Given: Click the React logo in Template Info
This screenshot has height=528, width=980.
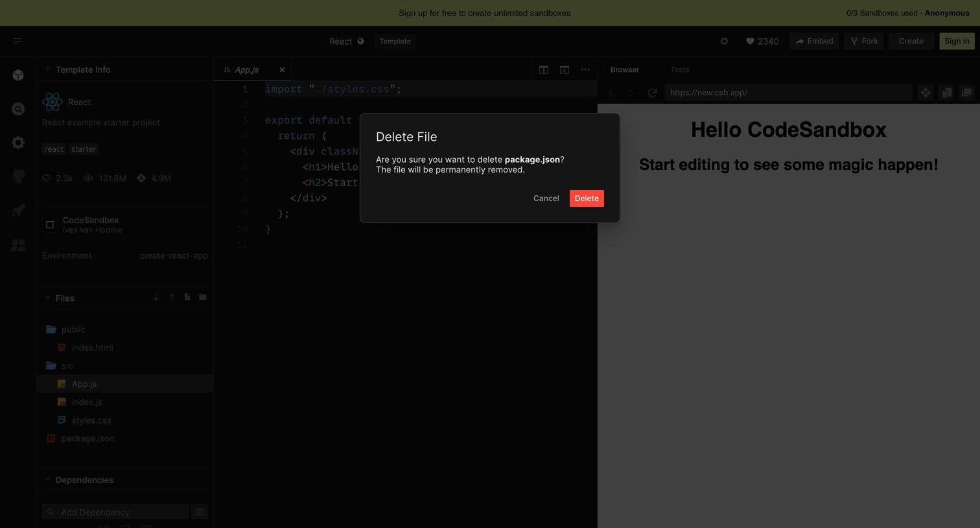Looking at the screenshot, I should tap(52, 102).
